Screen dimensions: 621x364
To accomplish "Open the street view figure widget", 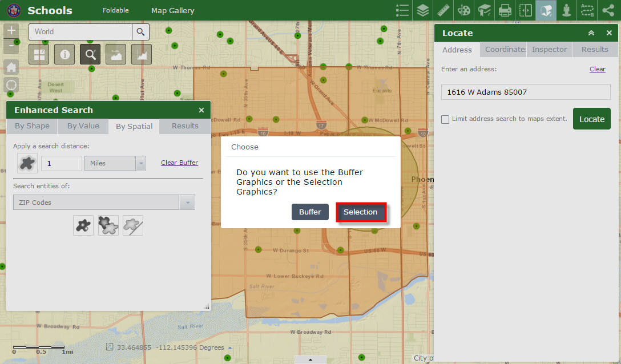I will pos(567,10).
